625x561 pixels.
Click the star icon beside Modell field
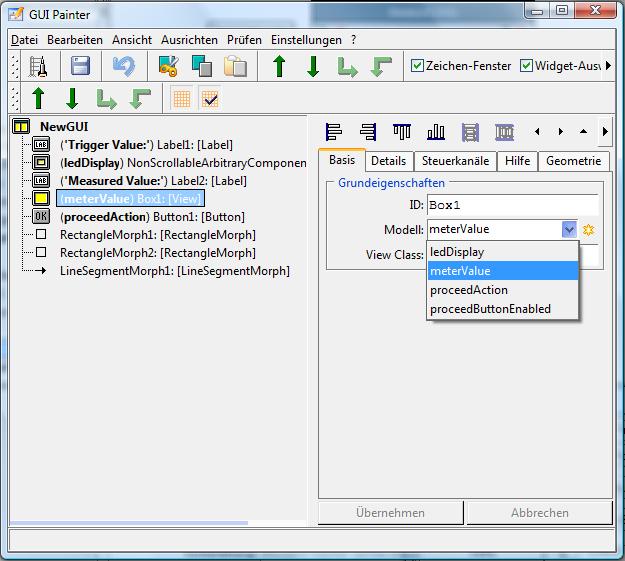coord(589,230)
